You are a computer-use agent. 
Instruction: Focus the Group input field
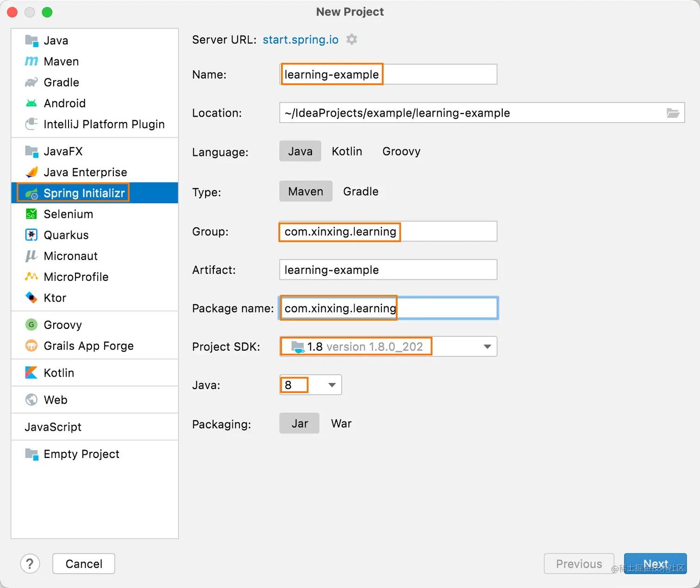[388, 231]
